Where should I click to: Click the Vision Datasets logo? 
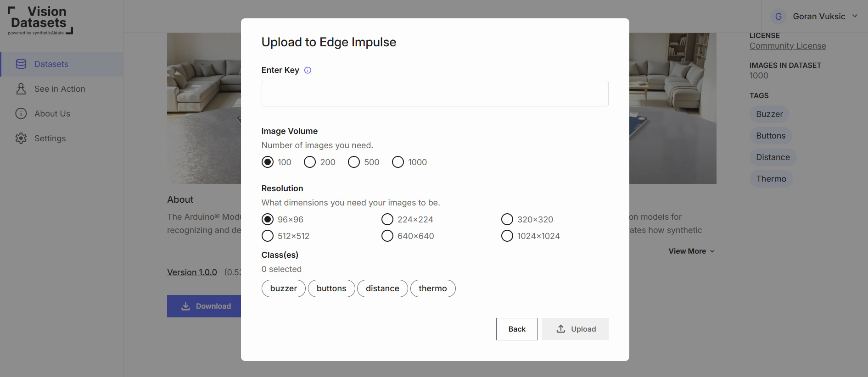40,21
